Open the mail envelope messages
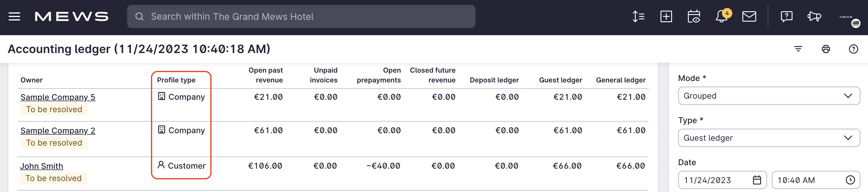The height and width of the screenshot is (192, 868). tap(749, 16)
